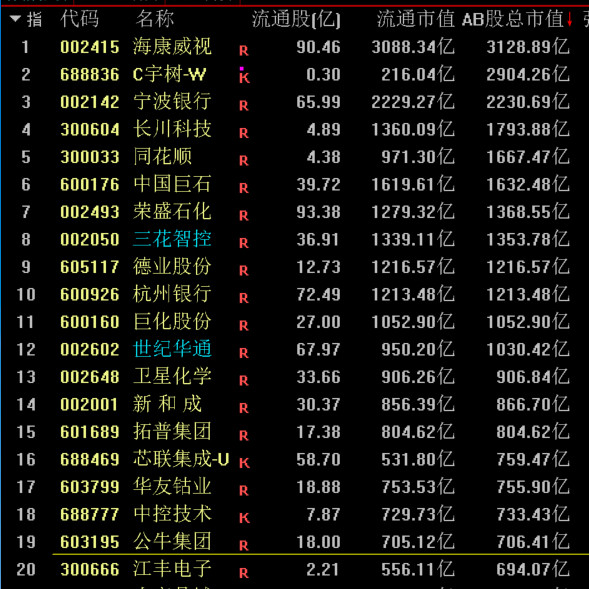The height and width of the screenshot is (589, 589).
Task: Click the R icon beside 华友钴业
Action: click(244, 491)
